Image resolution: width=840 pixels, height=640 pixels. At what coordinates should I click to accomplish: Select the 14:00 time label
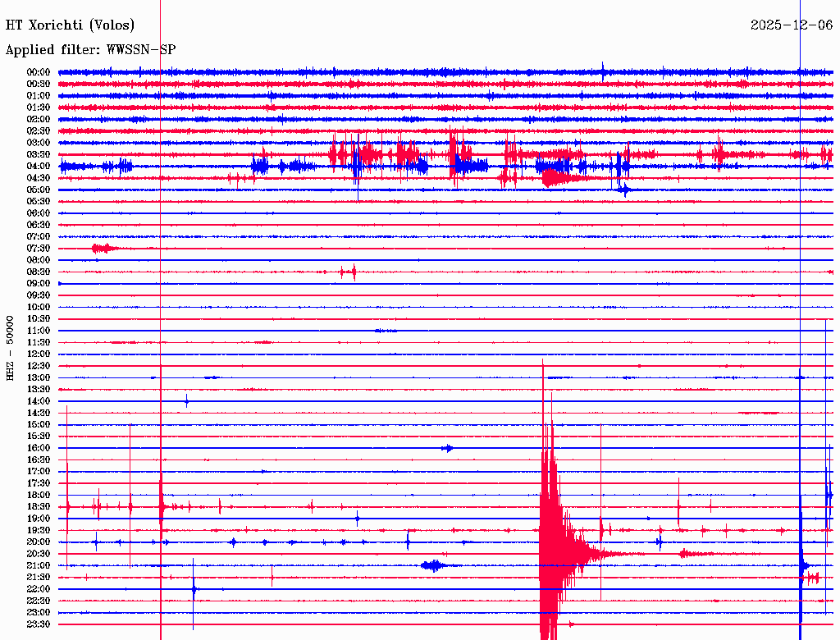pos(39,401)
